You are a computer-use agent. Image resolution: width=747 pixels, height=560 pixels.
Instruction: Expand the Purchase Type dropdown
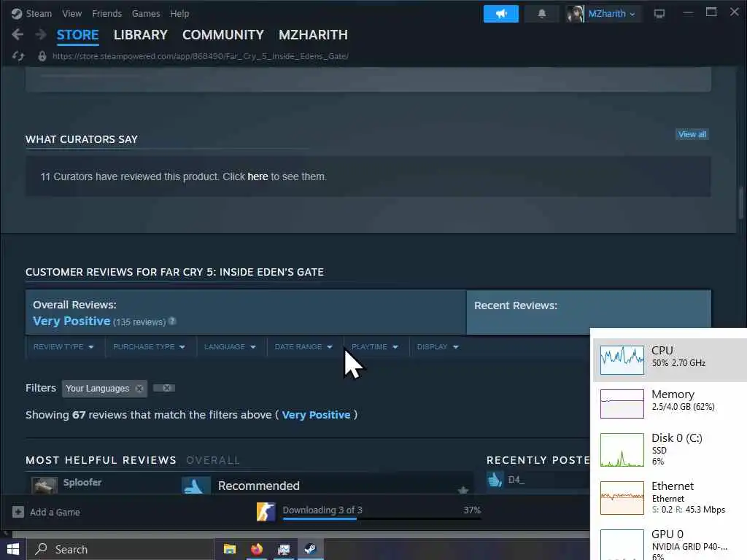pyautogui.click(x=149, y=346)
